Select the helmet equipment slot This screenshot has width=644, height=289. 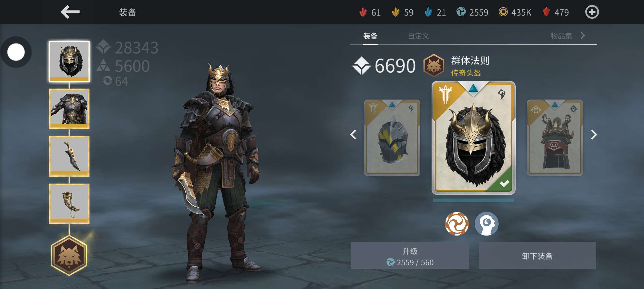pos(69,62)
